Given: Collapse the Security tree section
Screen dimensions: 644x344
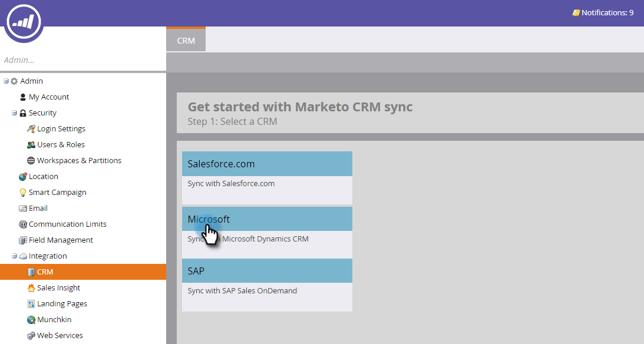Looking at the screenshot, I should pyautogui.click(x=14, y=113).
